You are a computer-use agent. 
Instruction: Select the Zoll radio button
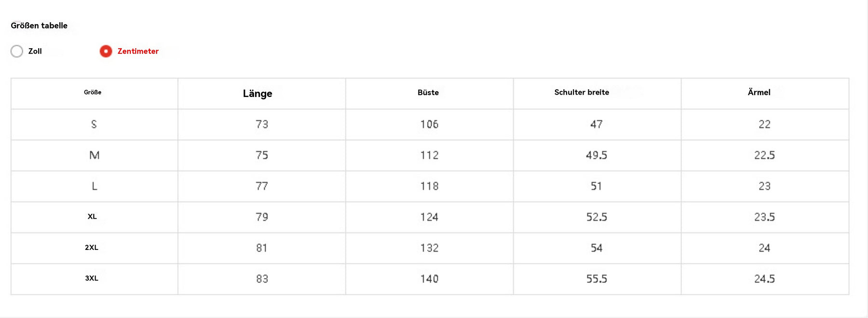click(x=17, y=51)
